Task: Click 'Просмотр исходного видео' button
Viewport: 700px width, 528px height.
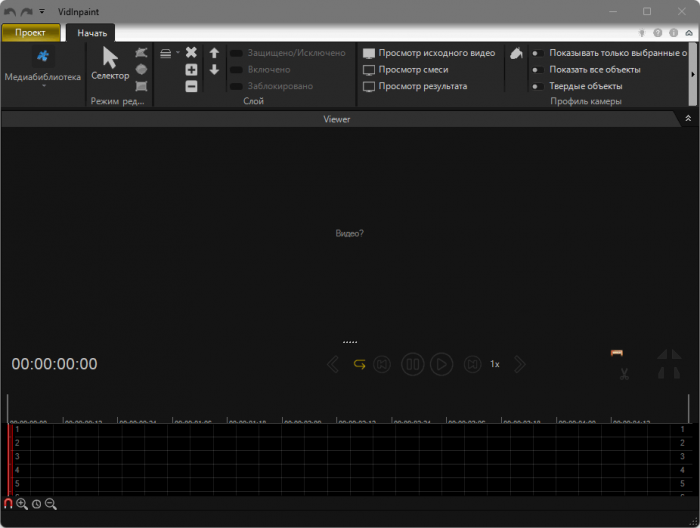Action: tap(428, 53)
